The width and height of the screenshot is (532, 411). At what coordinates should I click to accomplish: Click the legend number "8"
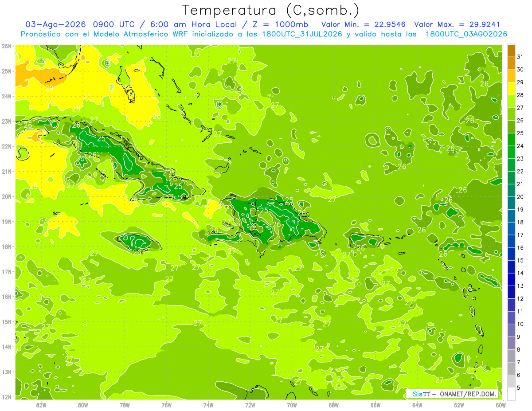pos(519,350)
